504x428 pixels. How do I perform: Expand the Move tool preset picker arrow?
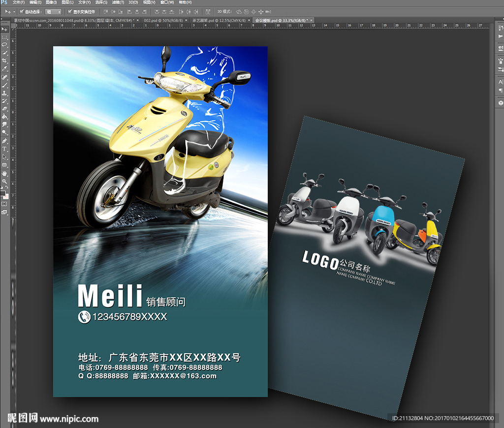point(14,11)
